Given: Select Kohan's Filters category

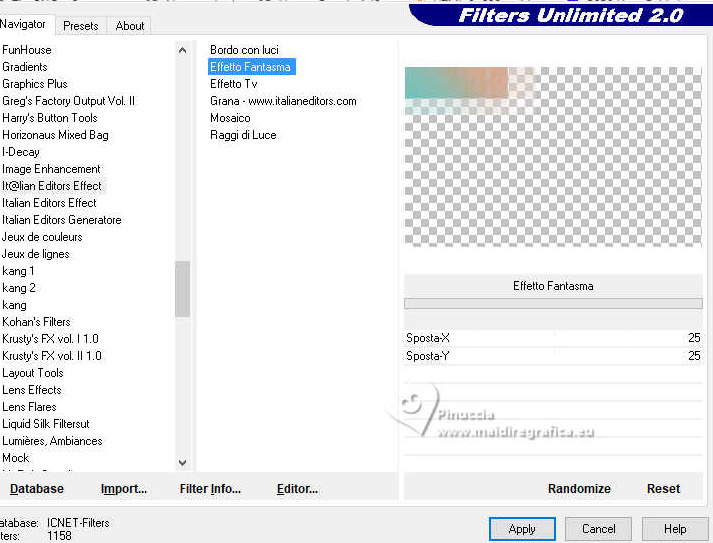Looking at the screenshot, I should 36,322.
